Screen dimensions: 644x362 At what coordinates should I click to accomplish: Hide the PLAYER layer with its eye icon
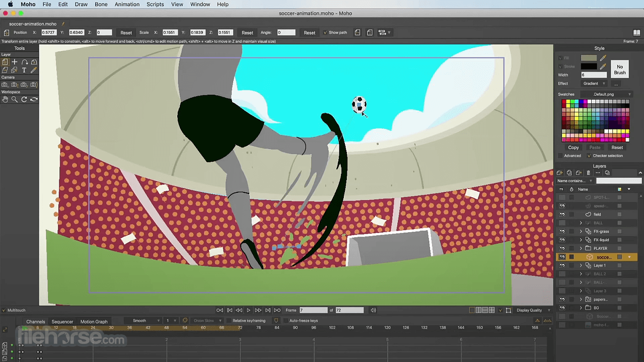(562, 248)
